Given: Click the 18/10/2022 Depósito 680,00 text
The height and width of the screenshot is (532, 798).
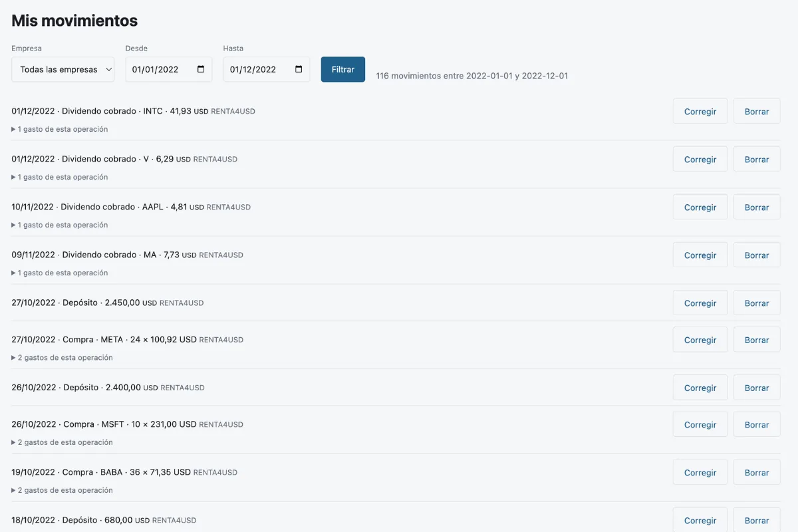Looking at the screenshot, I should tap(104, 520).
